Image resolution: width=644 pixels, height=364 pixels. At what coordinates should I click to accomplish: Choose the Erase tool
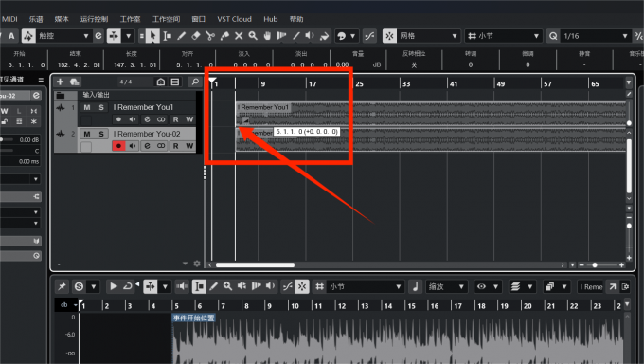pyautogui.click(x=195, y=36)
